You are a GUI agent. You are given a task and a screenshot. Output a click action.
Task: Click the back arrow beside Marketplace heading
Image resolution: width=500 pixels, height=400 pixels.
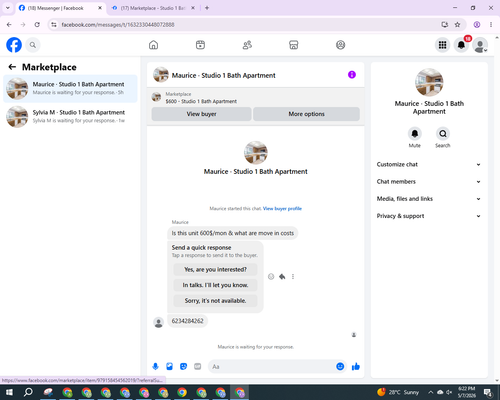coord(12,67)
